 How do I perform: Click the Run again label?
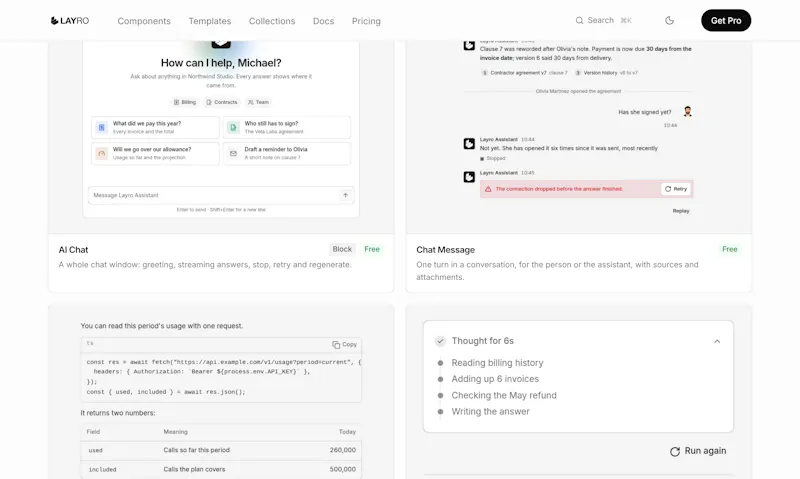705,451
